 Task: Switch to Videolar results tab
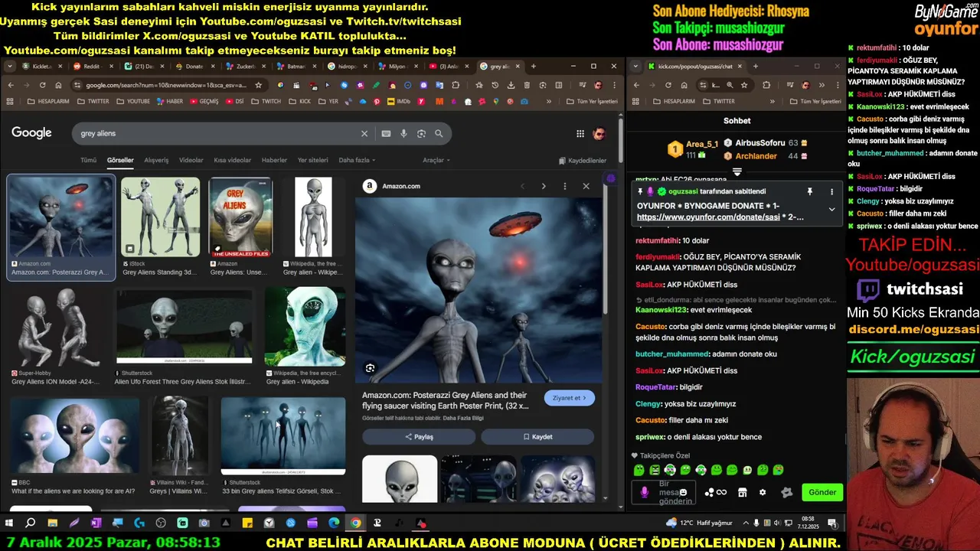pos(191,160)
